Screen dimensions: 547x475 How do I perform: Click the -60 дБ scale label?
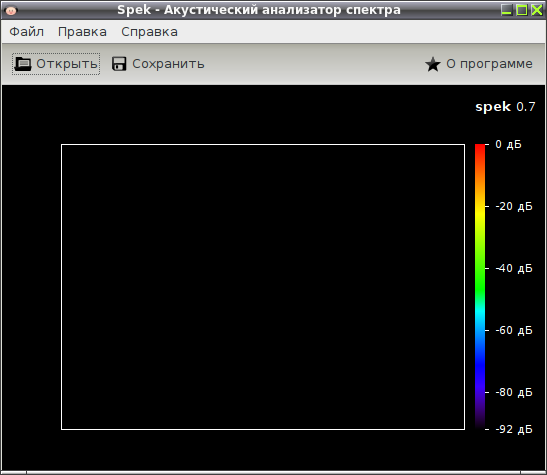coord(514,330)
